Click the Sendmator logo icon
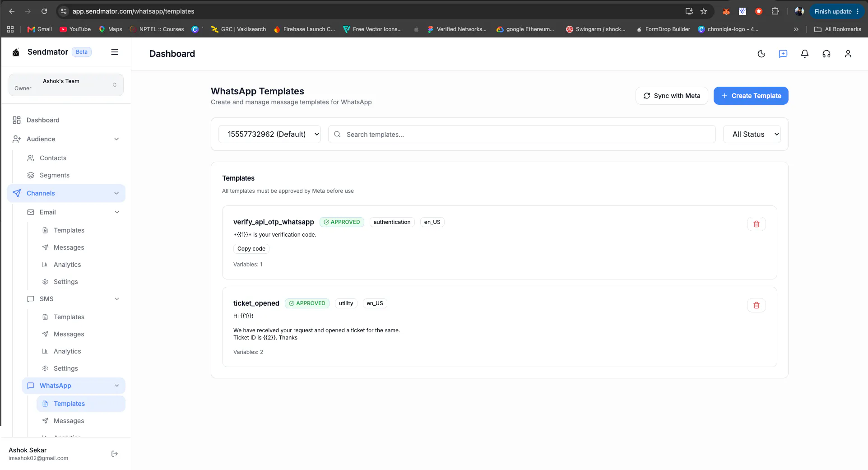 pos(16,52)
